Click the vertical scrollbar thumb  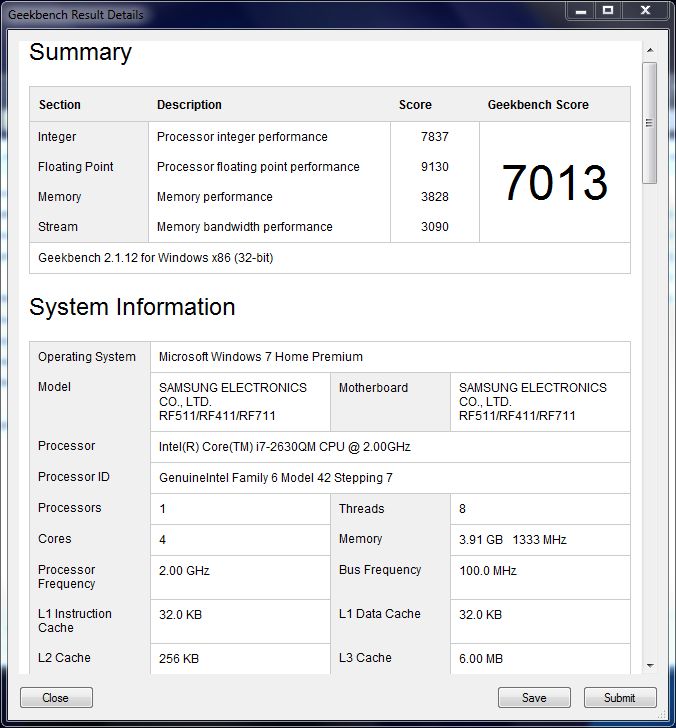[x=650, y=123]
